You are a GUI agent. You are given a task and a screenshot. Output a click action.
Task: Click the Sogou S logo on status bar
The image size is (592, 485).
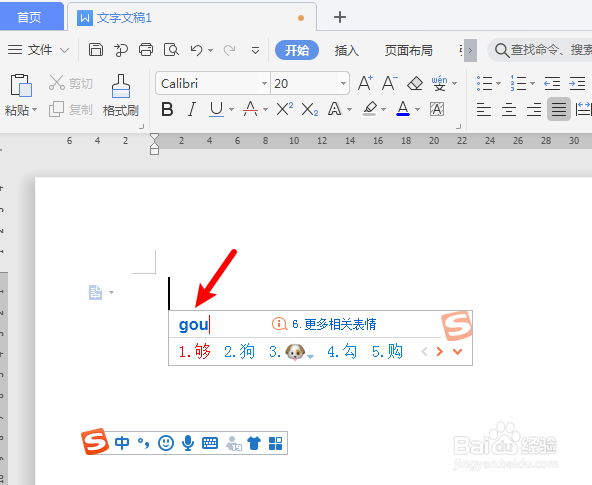tap(95, 441)
